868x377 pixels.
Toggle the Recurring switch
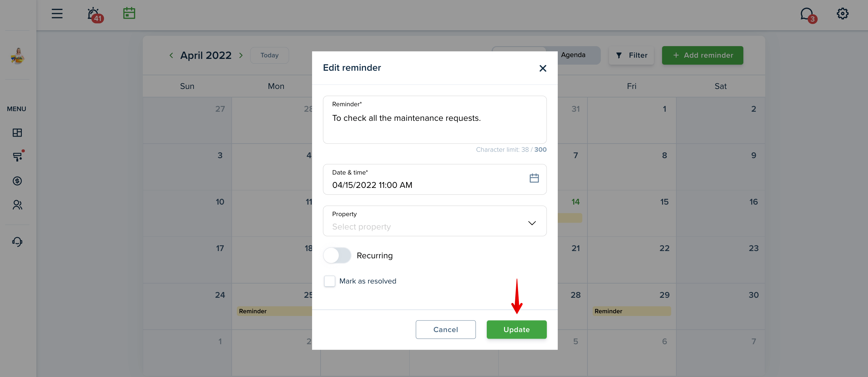pos(337,256)
